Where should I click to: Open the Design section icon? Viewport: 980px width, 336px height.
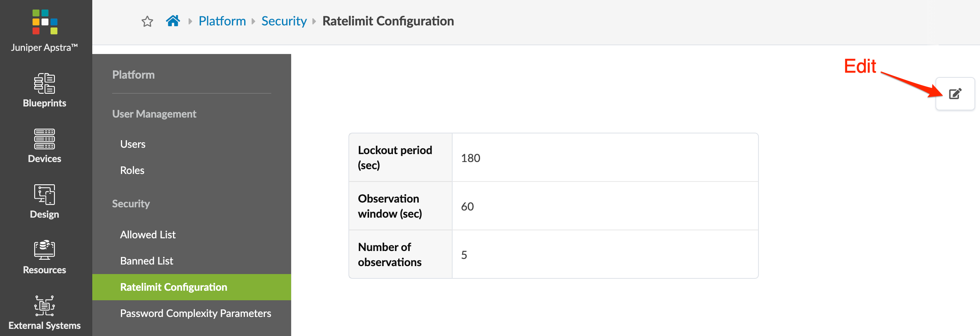point(45,195)
